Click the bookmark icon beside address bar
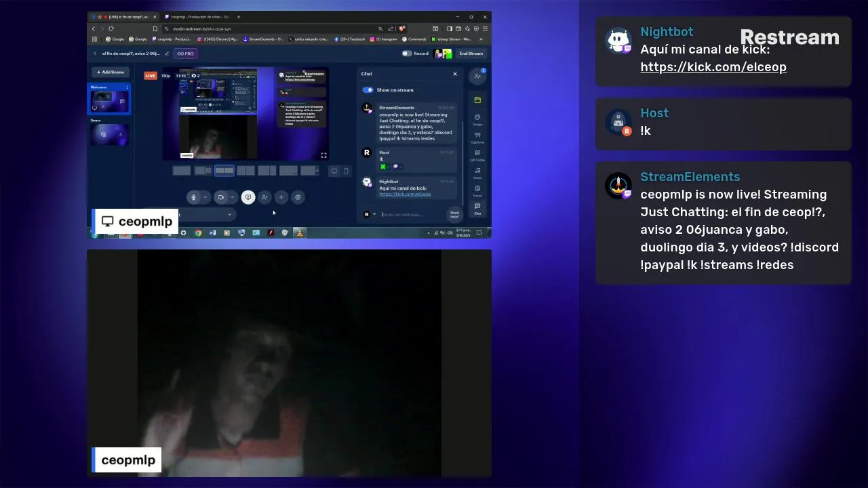 click(x=155, y=29)
